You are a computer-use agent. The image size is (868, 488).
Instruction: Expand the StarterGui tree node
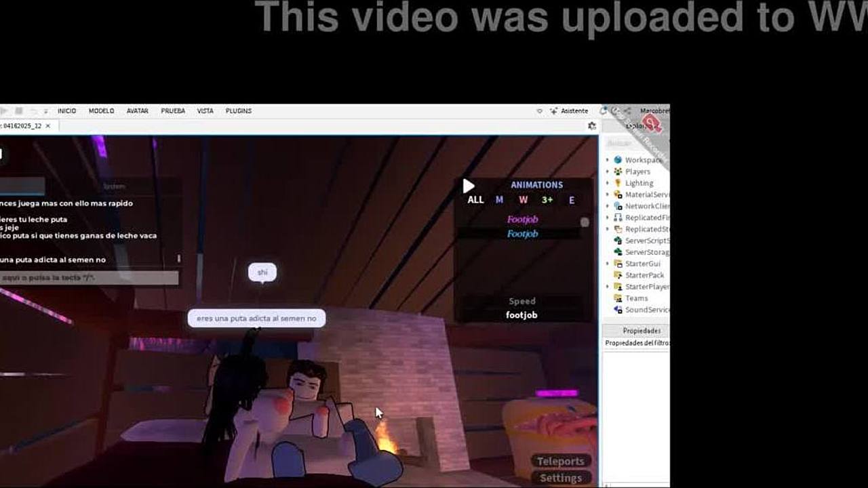[x=608, y=264]
